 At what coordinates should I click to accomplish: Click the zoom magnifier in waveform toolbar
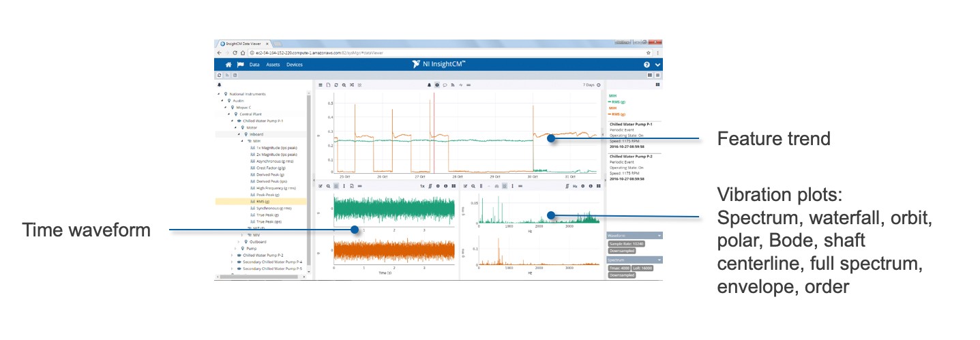click(x=328, y=185)
